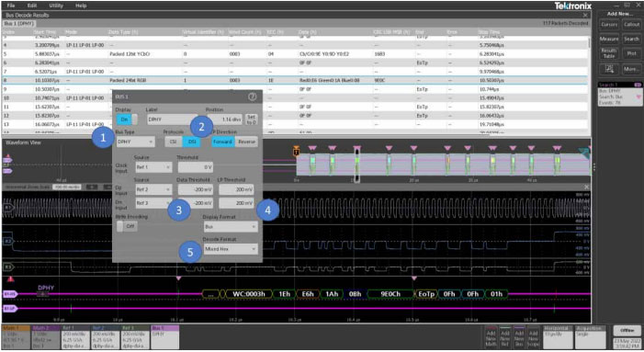Click the WC:0003h decoded packet field

click(x=248, y=294)
